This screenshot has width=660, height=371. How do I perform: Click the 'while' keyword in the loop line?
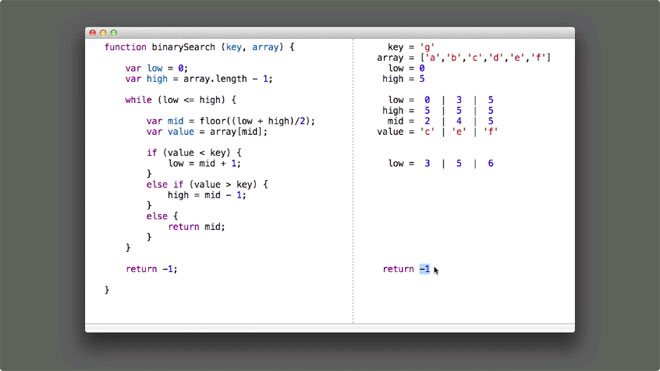tap(138, 100)
